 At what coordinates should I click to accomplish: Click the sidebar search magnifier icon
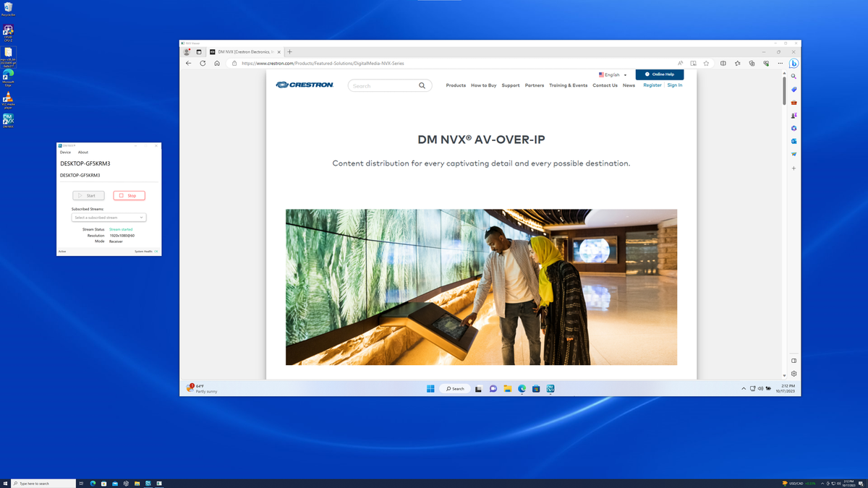tap(793, 77)
